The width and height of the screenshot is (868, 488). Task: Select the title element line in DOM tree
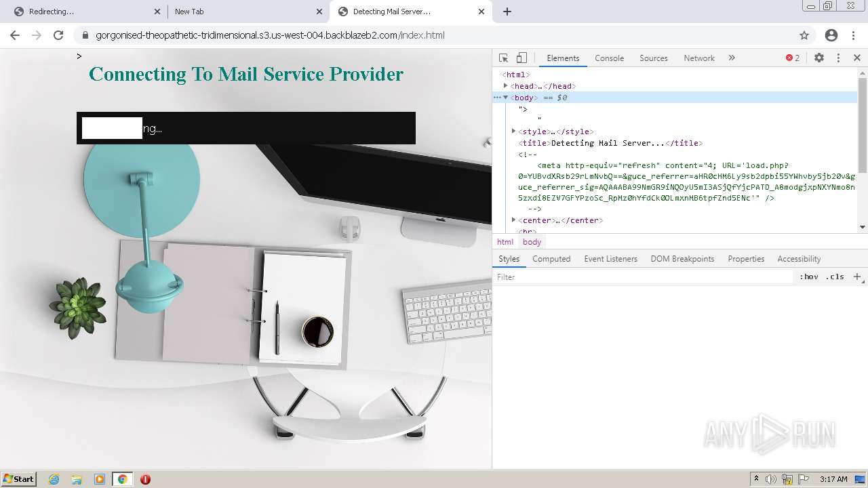click(610, 143)
